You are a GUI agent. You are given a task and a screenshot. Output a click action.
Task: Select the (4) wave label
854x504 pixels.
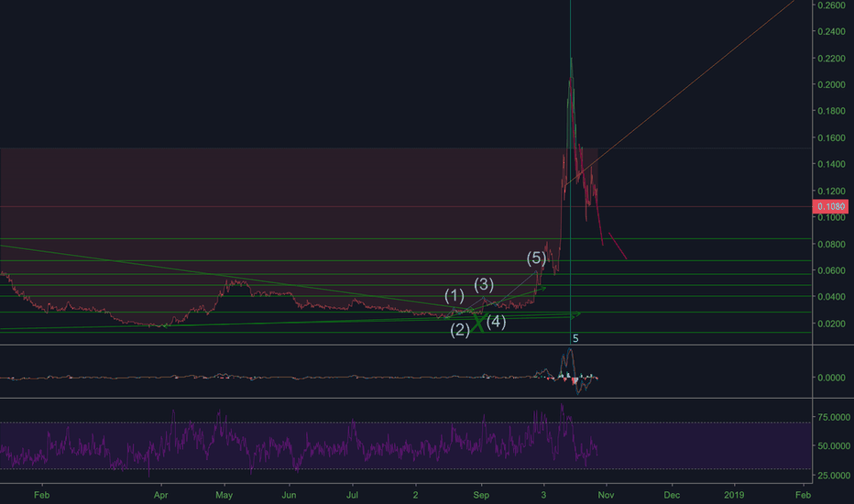coord(496,322)
